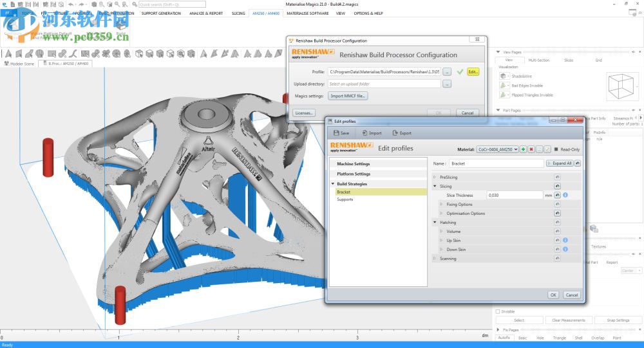Screen dimensions: 644x348
Task: Click green plus to add material
Action: (523, 149)
